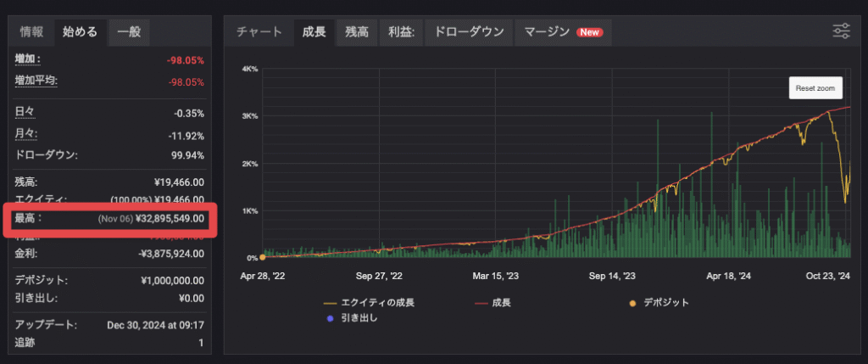The width and height of the screenshot is (868, 364).
Task: Open the chart settings sliders icon
Action: tap(842, 31)
